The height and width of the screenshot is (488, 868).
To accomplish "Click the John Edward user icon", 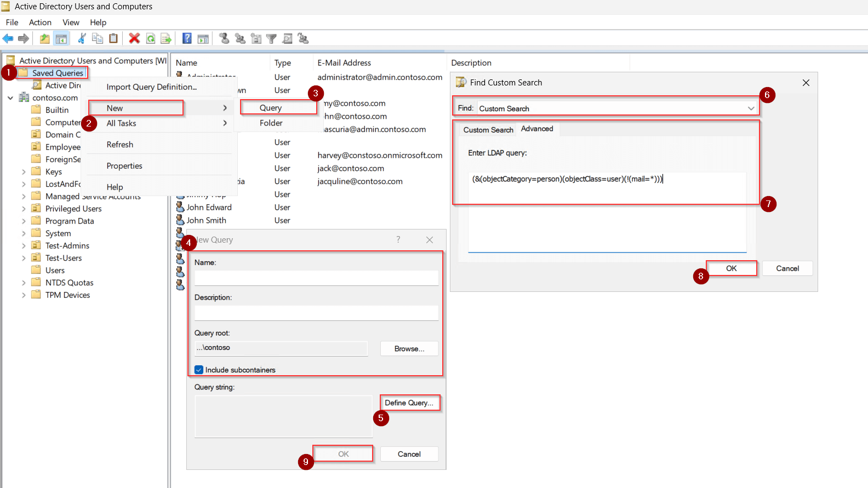I will (x=180, y=207).
